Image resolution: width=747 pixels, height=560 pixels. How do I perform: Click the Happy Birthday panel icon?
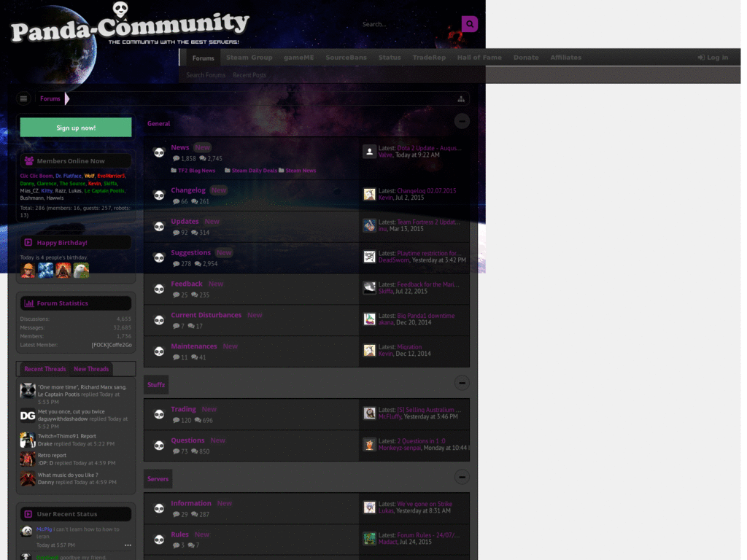tap(28, 242)
